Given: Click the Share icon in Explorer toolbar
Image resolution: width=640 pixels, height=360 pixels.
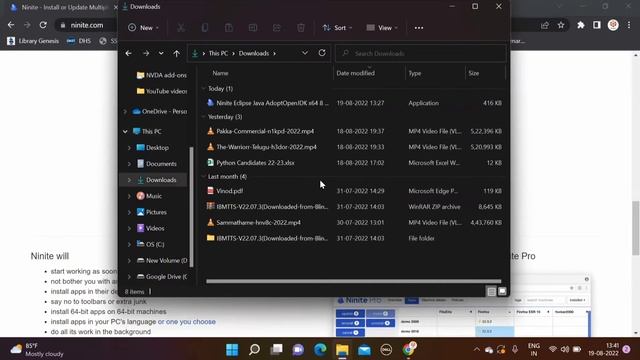Looking at the screenshot, I should click(277, 28).
